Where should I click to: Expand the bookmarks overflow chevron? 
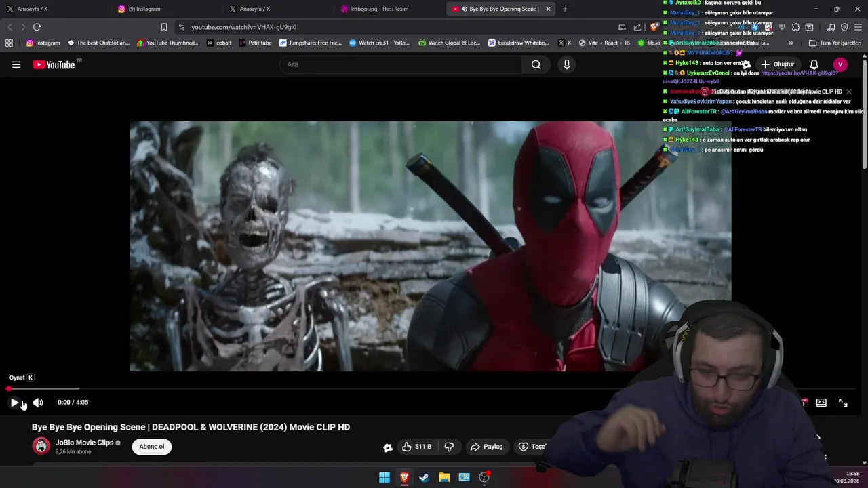tap(791, 43)
